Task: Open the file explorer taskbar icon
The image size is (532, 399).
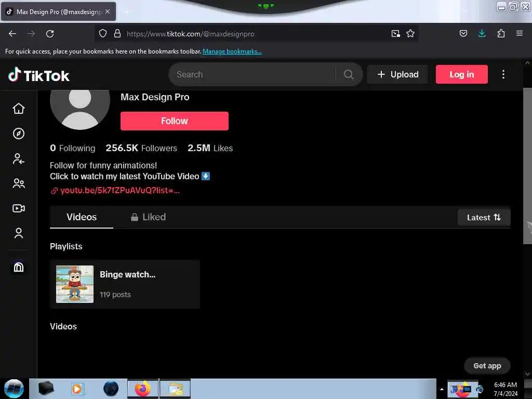Action: point(175,389)
